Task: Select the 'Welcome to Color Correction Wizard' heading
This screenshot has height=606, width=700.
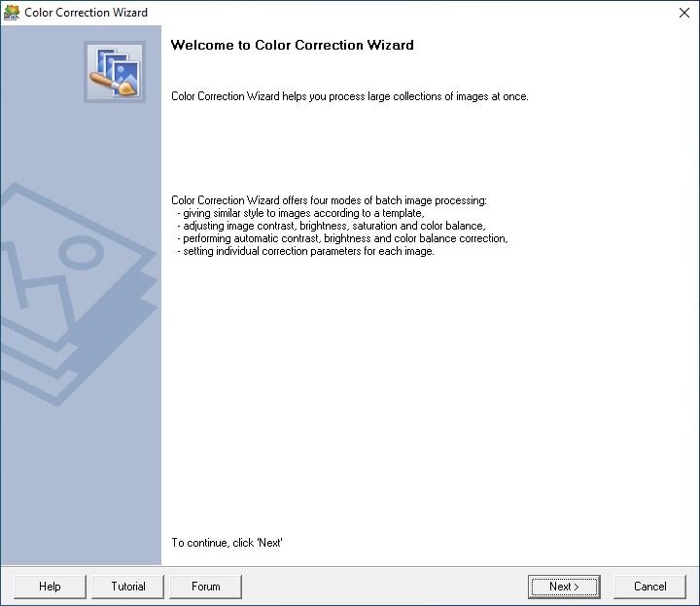Action: tap(293, 45)
